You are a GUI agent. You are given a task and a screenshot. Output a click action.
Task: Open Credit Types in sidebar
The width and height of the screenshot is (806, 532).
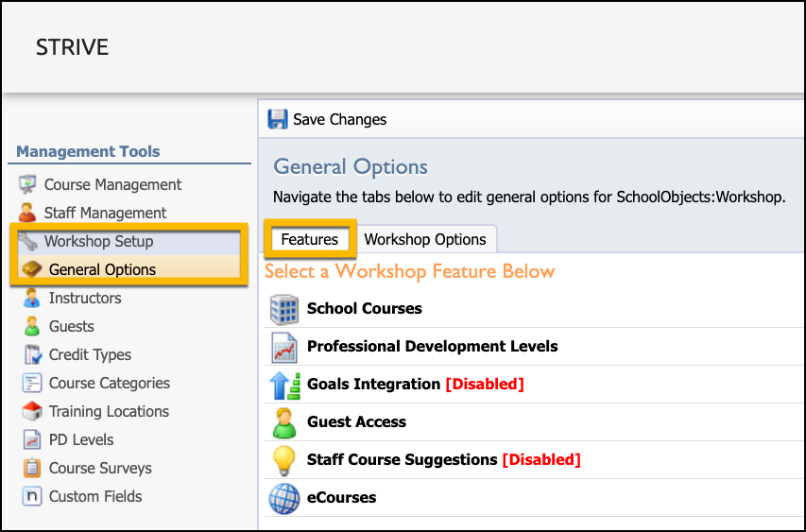pos(90,354)
